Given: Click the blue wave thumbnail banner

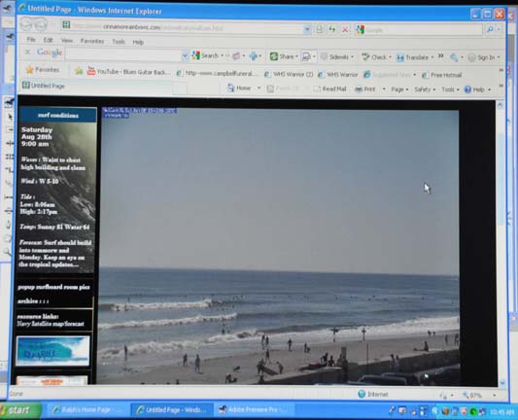Looking at the screenshot, I should coord(52,351).
